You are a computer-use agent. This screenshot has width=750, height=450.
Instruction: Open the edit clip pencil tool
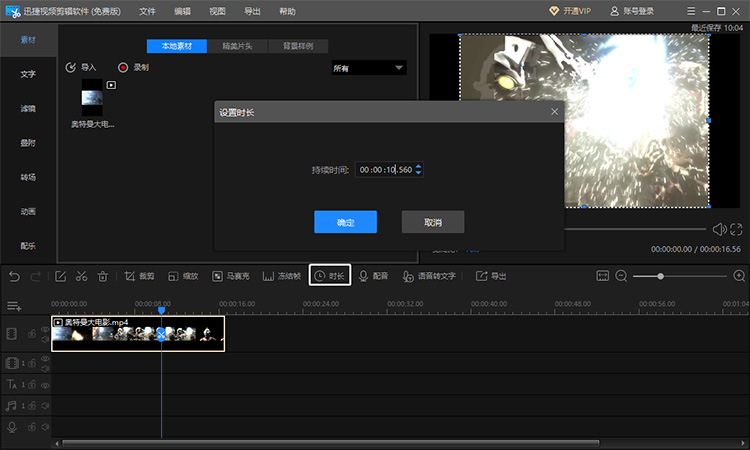60,276
